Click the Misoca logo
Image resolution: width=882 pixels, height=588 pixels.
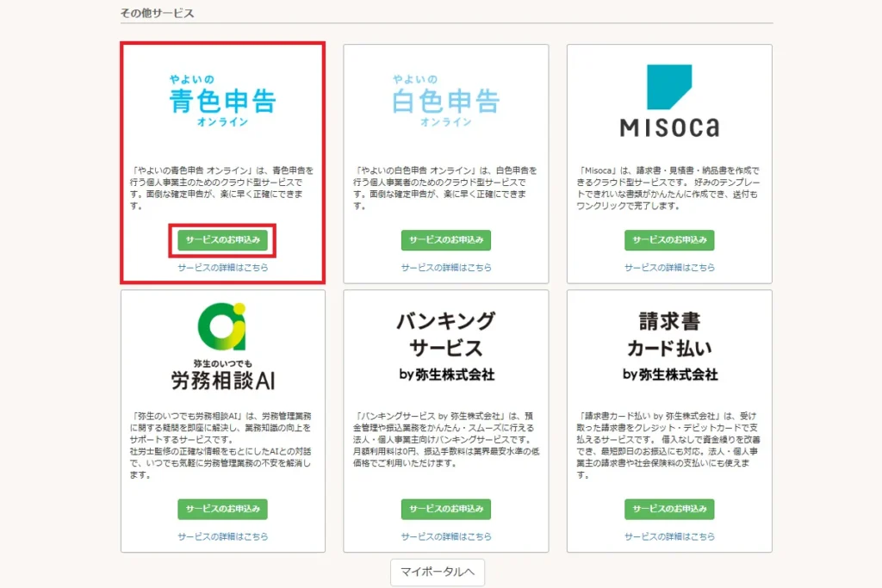point(669,102)
